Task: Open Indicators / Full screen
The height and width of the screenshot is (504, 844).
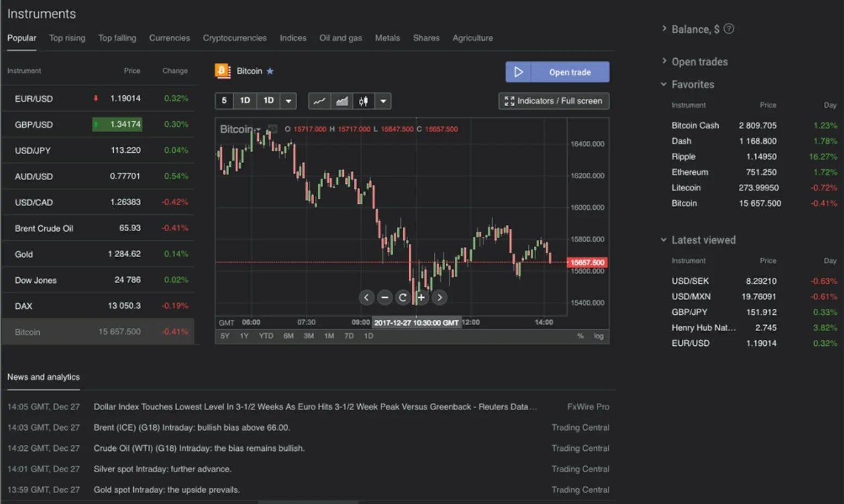Action: click(x=553, y=101)
